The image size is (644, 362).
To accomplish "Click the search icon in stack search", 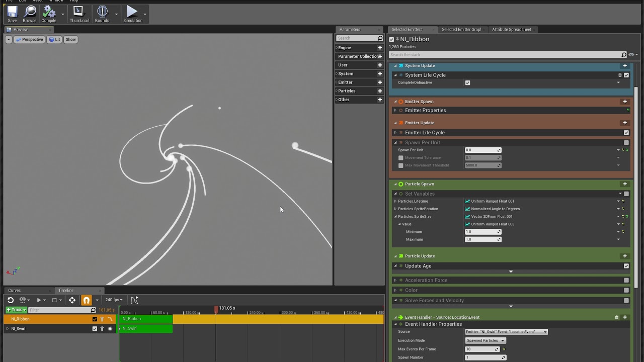I will 624,55.
